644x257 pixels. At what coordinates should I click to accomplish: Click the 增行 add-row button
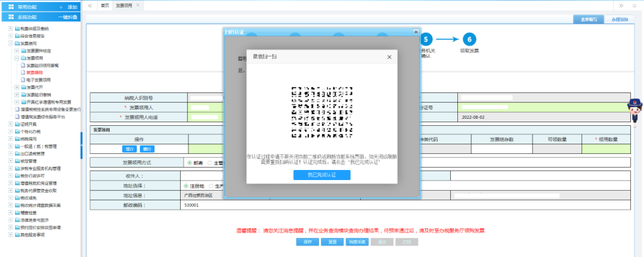pos(129,148)
